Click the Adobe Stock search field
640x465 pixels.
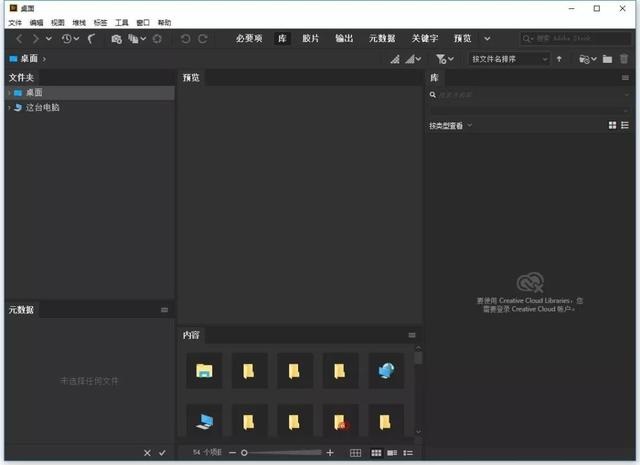tap(576, 38)
